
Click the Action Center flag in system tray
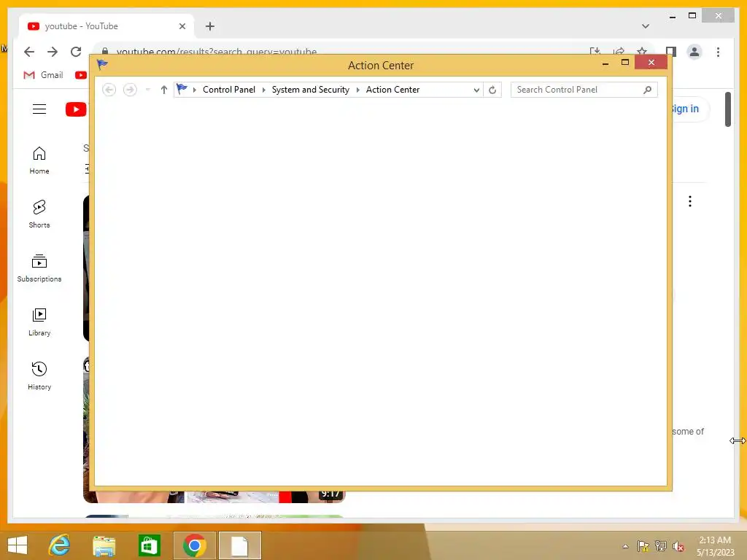(643, 546)
